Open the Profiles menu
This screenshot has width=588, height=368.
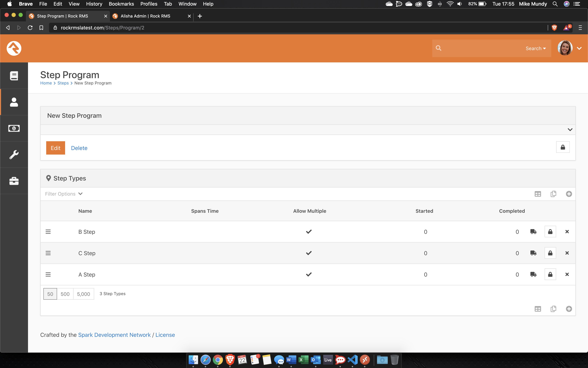149,4
